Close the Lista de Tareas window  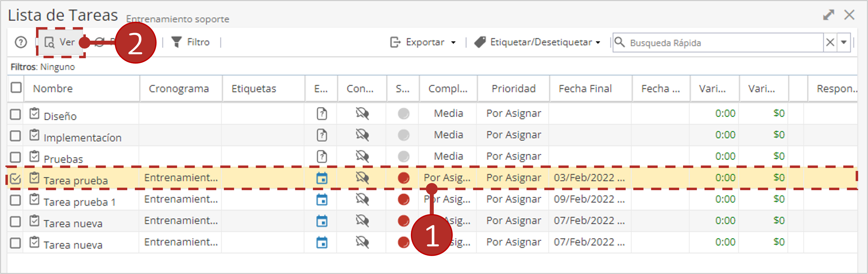coord(850,15)
